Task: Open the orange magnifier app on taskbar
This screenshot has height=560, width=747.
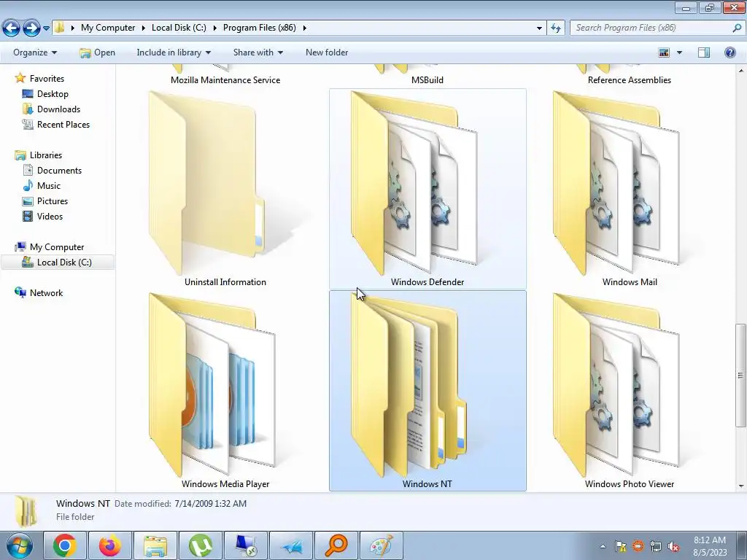Action: tap(336, 545)
